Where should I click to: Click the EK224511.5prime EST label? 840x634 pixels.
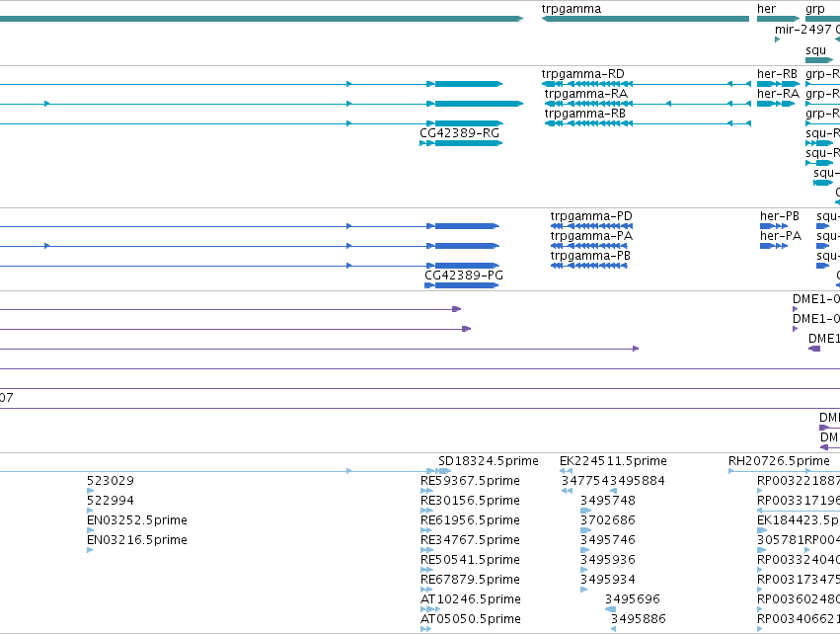point(613,461)
